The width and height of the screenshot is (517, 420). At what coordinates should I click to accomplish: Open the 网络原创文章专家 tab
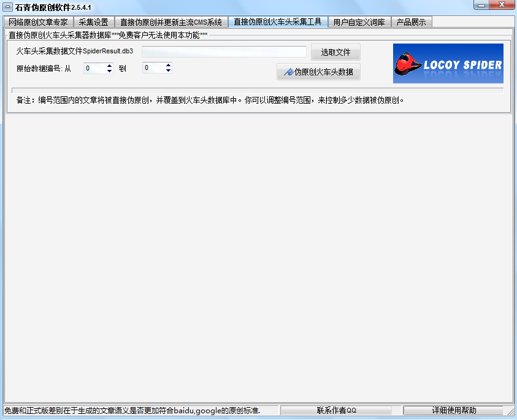tap(38, 22)
